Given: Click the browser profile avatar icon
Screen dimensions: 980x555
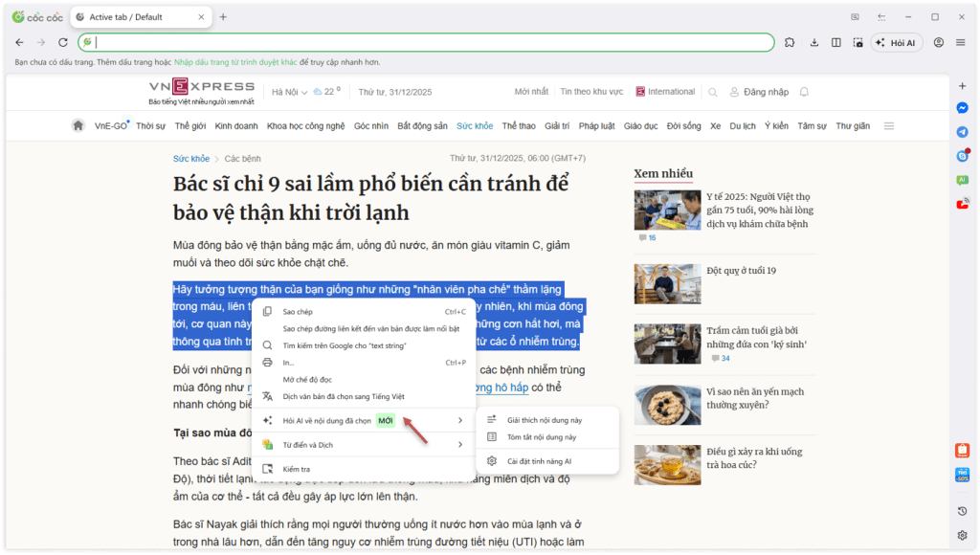Looking at the screenshot, I should (x=939, y=43).
